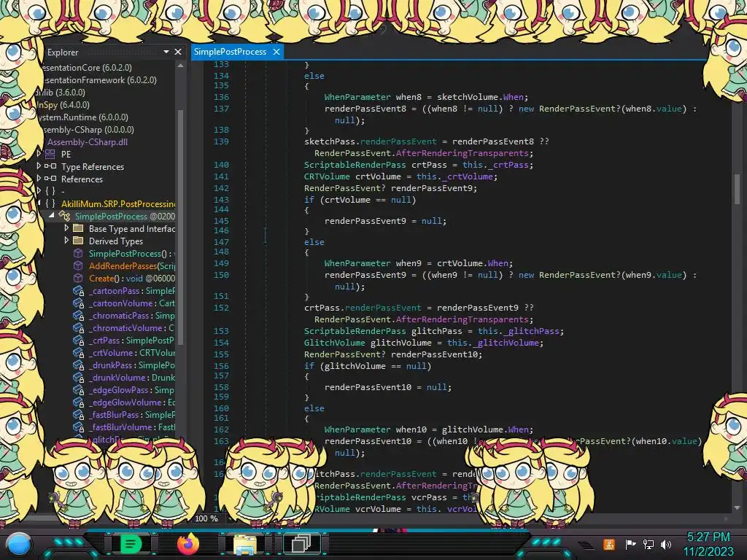
Task: Click the _fastBlurPass field icon
Action: tap(78, 414)
